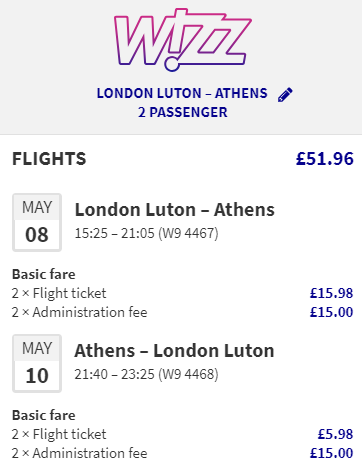Select the May 10 date box
362x467 pixels.
pos(37,363)
